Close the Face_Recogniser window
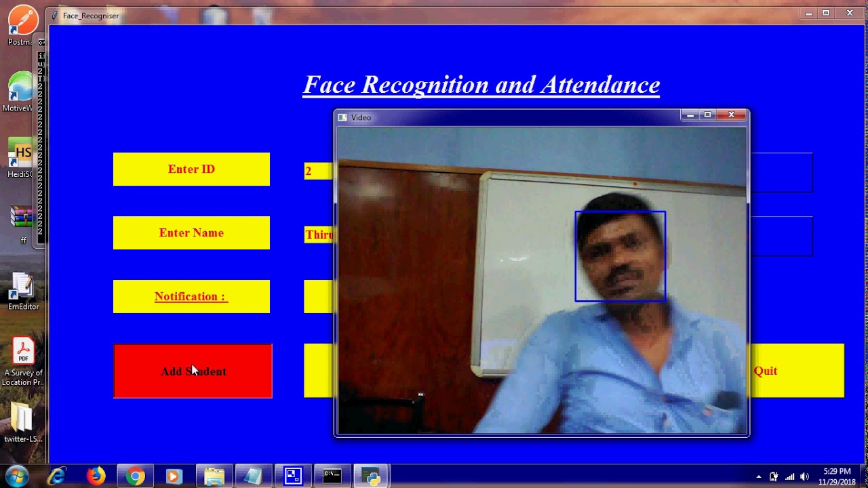Viewport: 868px width, 488px height. coord(850,13)
